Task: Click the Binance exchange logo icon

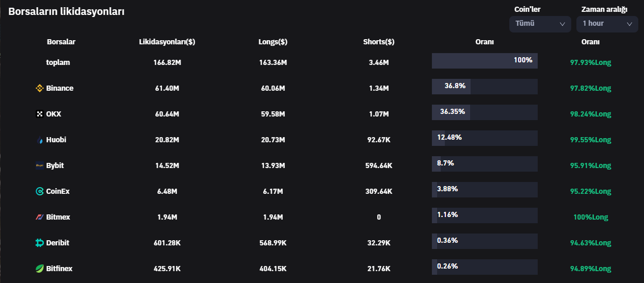Action: click(40, 88)
